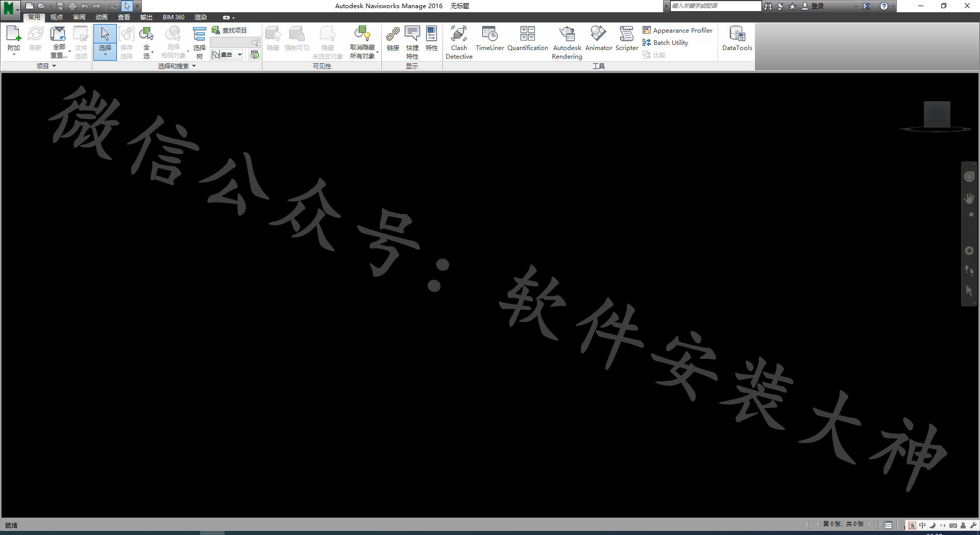
Task: Click the quick find search field in ribbon
Action: (235, 42)
